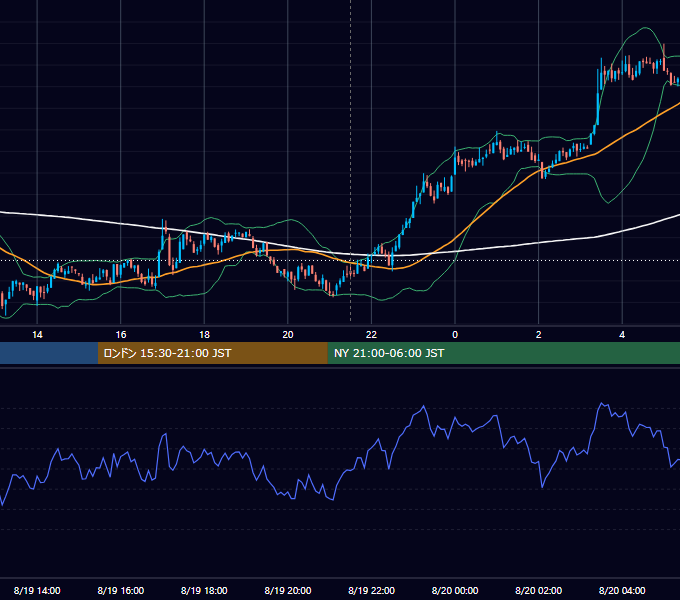Screen dimensions: 680x600
Task: Click the '8/19 14:00' time label
Action: (x=37, y=590)
